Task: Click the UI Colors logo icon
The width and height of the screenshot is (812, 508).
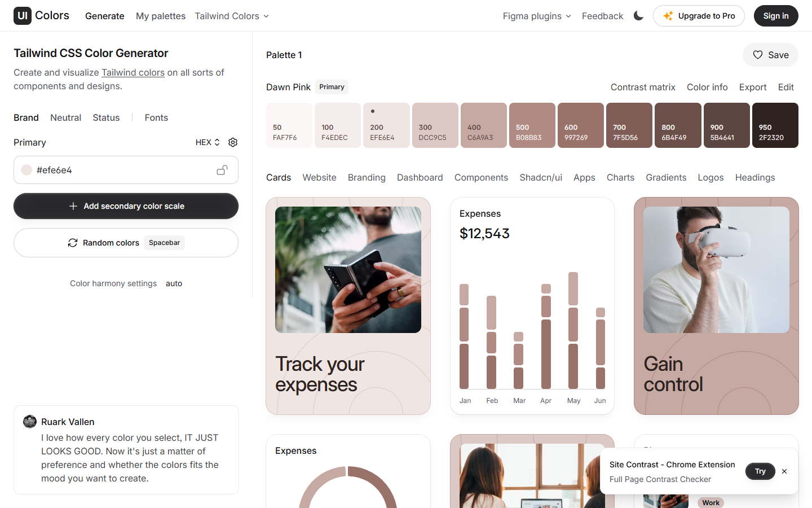Action: point(23,16)
